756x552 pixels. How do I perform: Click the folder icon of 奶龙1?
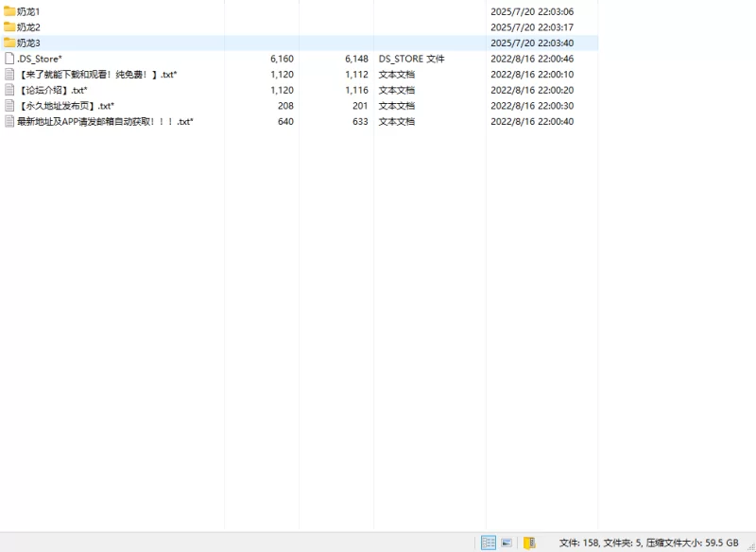coord(9,11)
